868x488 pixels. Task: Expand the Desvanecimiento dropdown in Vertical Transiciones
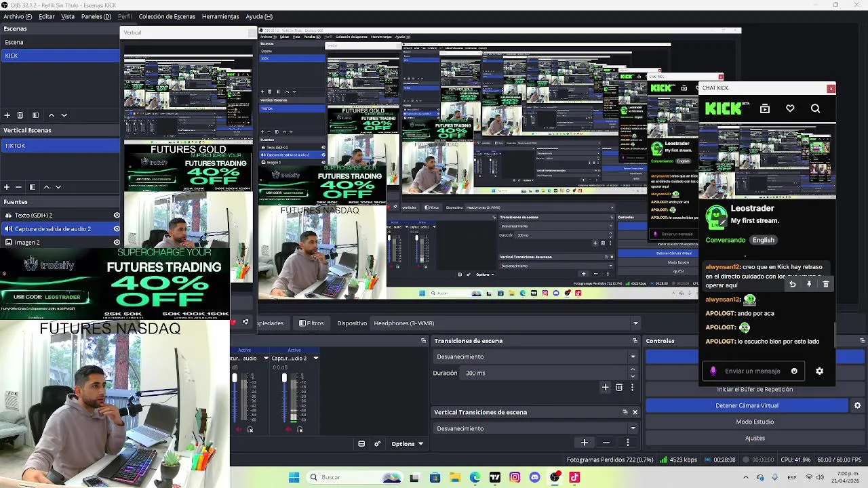pyautogui.click(x=535, y=428)
